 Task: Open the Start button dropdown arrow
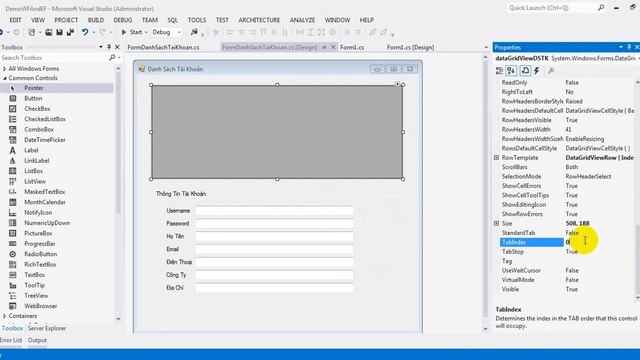pos(146,32)
